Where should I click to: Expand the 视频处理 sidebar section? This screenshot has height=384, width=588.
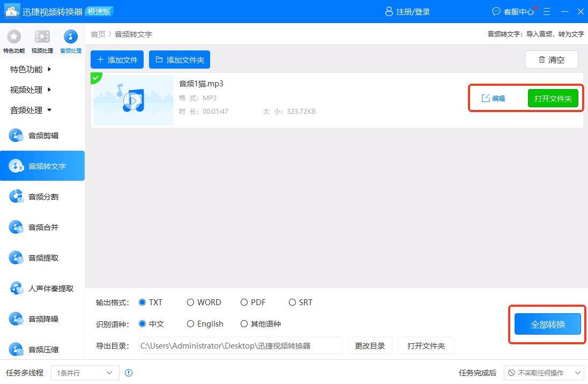click(31, 90)
